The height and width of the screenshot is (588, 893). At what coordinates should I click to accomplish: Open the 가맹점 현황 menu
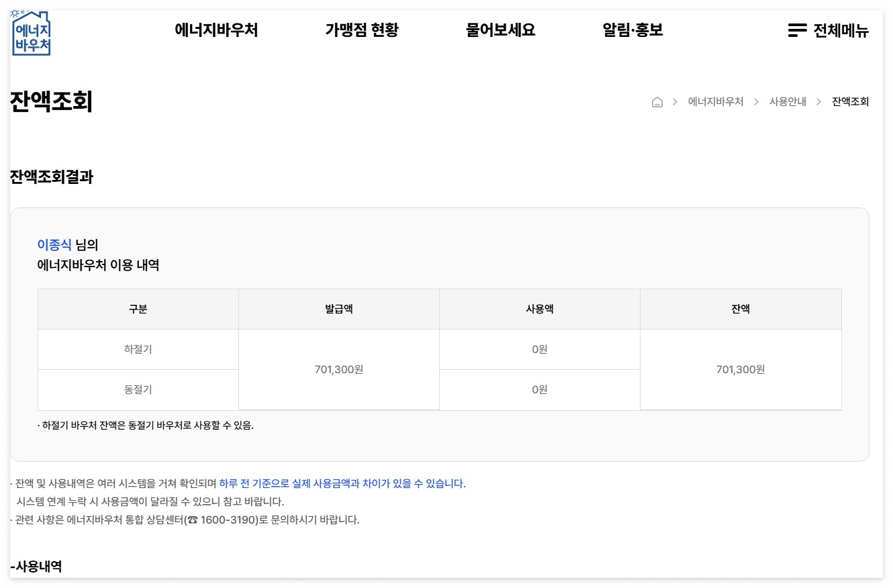[x=362, y=30]
